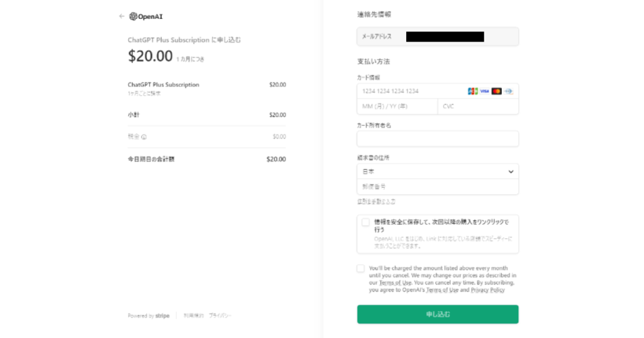The height and width of the screenshot is (338, 644).
Task: Click the Diners Club card icon
Action: tap(508, 91)
